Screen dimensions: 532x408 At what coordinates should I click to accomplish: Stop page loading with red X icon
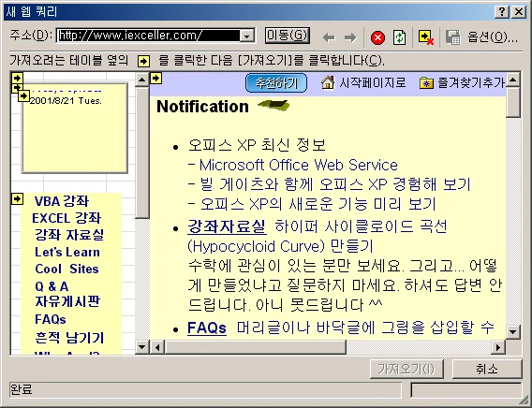377,37
